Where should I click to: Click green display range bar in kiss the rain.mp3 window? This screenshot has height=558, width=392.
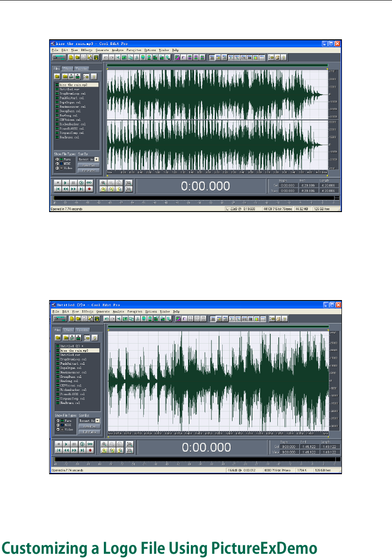pyautogui.click(x=217, y=66)
